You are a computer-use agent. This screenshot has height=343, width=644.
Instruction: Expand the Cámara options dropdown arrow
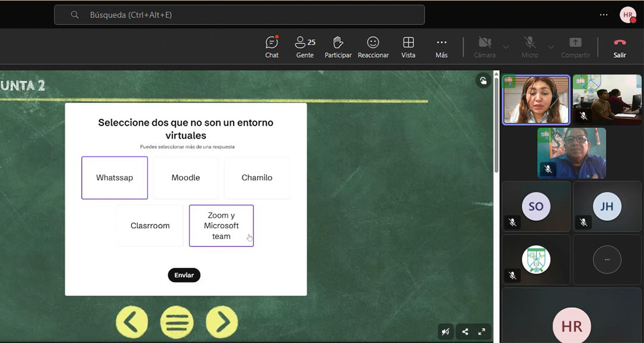point(506,47)
